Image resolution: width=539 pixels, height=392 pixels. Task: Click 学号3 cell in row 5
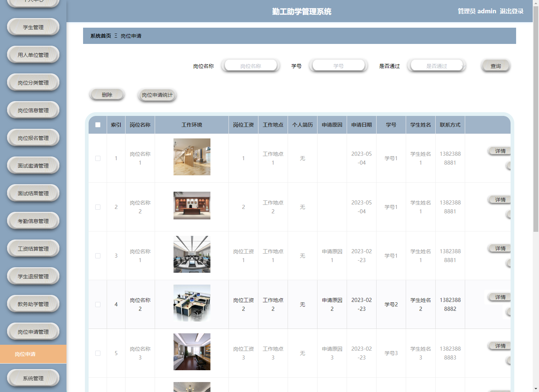tap(391, 353)
